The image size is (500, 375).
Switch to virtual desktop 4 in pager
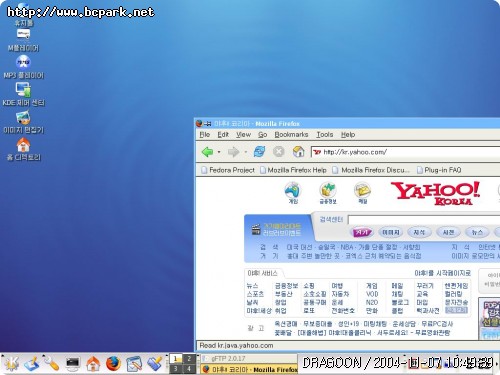pos(189,369)
